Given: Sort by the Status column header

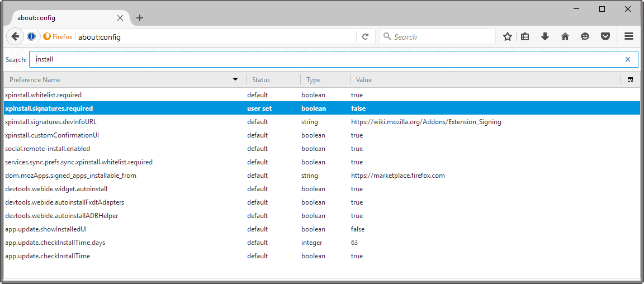Looking at the screenshot, I should pos(273,80).
